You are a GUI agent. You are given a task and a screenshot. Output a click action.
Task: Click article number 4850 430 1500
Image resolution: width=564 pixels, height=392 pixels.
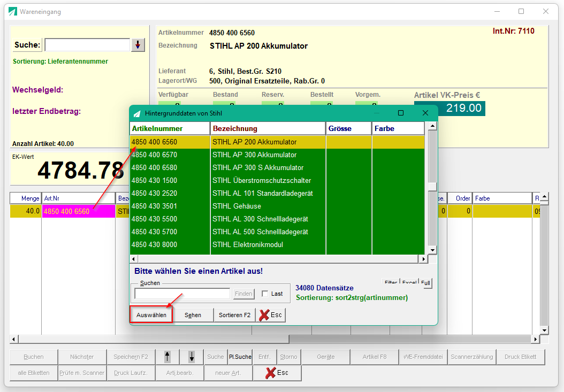154,181
